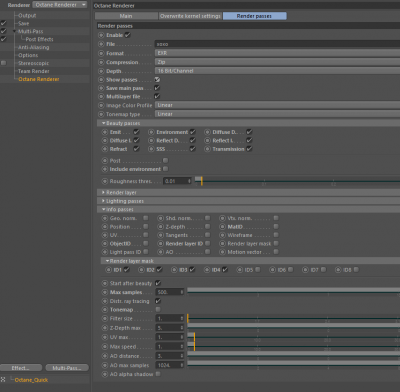
Task: Click the animation dot beside Z-depth
Action: [160, 227]
